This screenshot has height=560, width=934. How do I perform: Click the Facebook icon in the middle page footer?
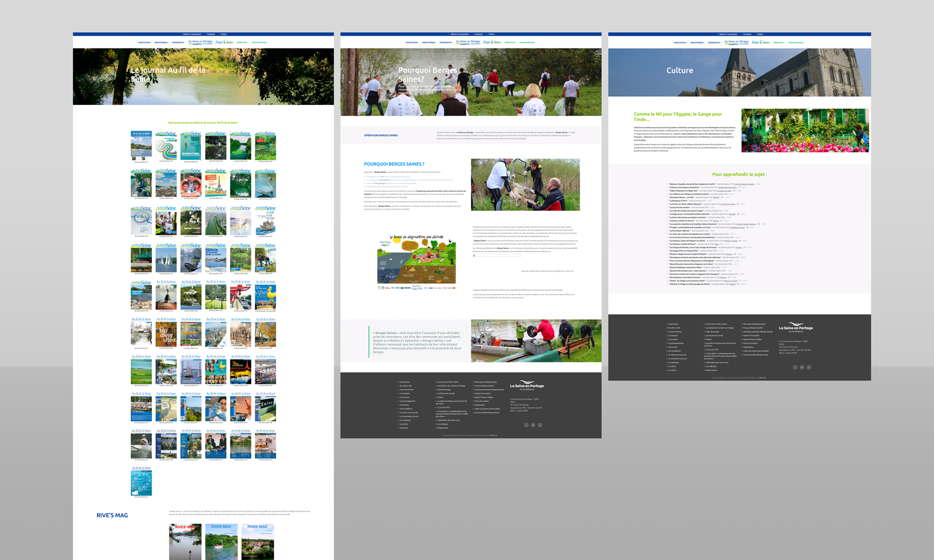coord(526,425)
